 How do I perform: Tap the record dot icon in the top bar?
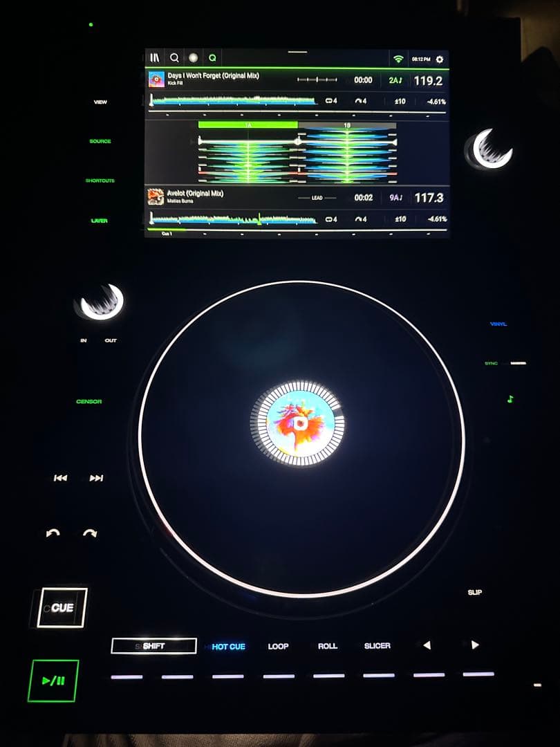tap(192, 57)
